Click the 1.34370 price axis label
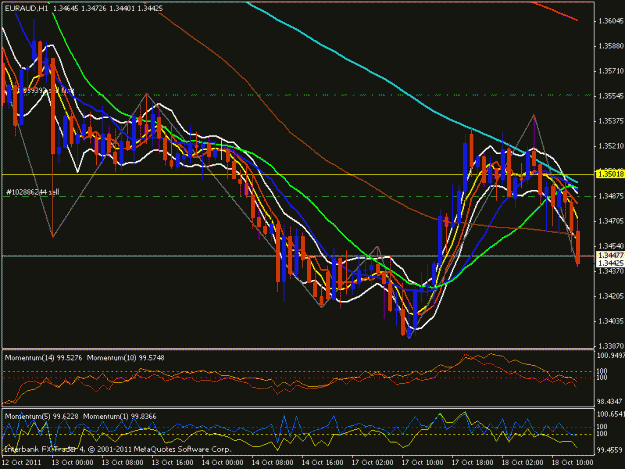 tap(611, 271)
